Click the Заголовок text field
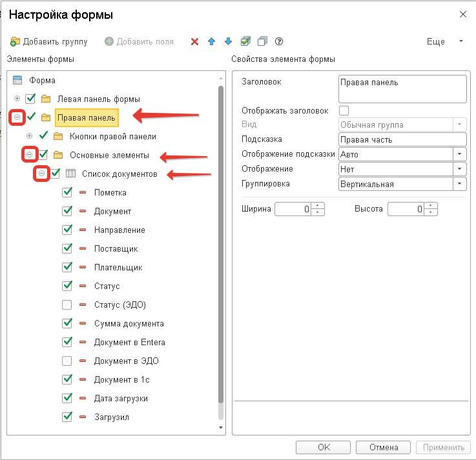The image size is (476, 460). (x=402, y=89)
